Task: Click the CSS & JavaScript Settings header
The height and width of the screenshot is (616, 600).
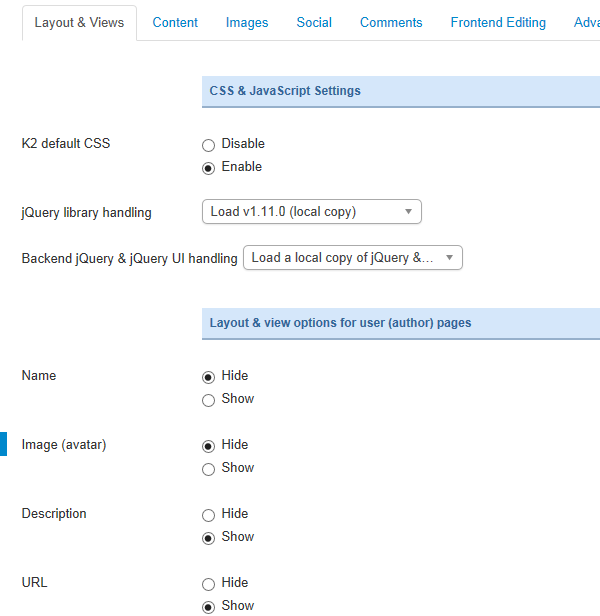Action: 401,91
